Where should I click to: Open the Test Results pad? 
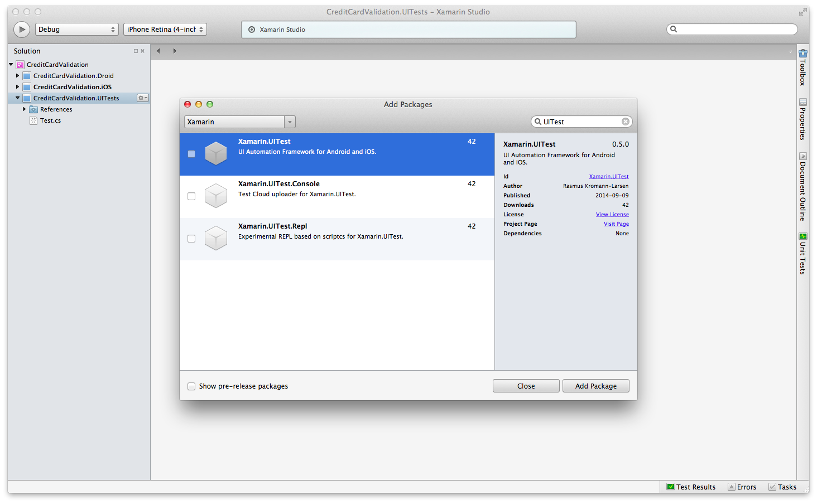click(x=691, y=487)
